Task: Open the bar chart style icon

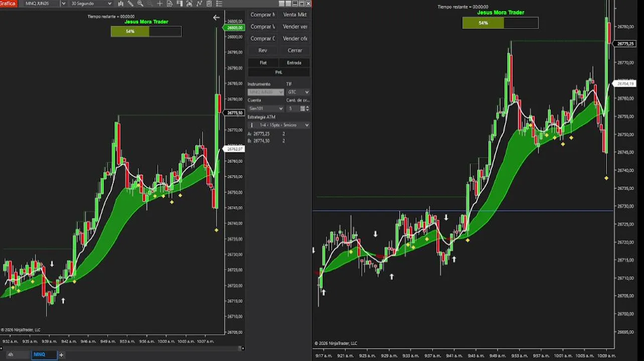Action: click(x=120, y=4)
